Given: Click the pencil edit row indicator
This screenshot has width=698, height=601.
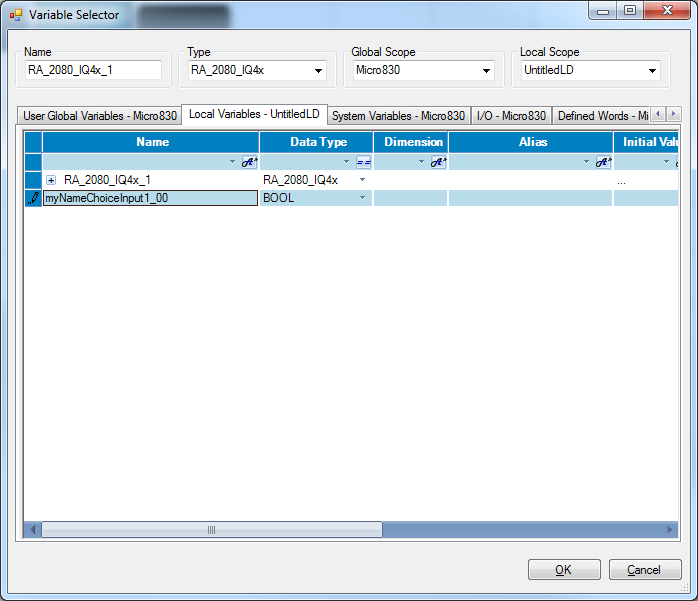Looking at the screenshot, I should click(33, 198).
